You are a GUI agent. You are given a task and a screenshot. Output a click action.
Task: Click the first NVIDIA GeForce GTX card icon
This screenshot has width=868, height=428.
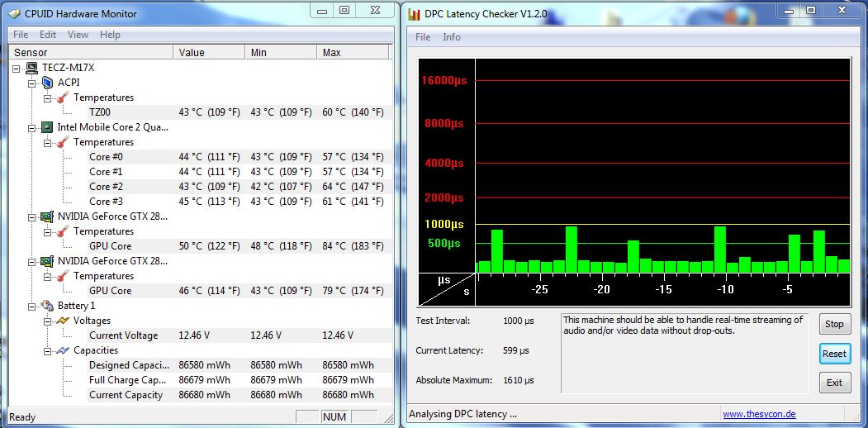click(48, 216)
